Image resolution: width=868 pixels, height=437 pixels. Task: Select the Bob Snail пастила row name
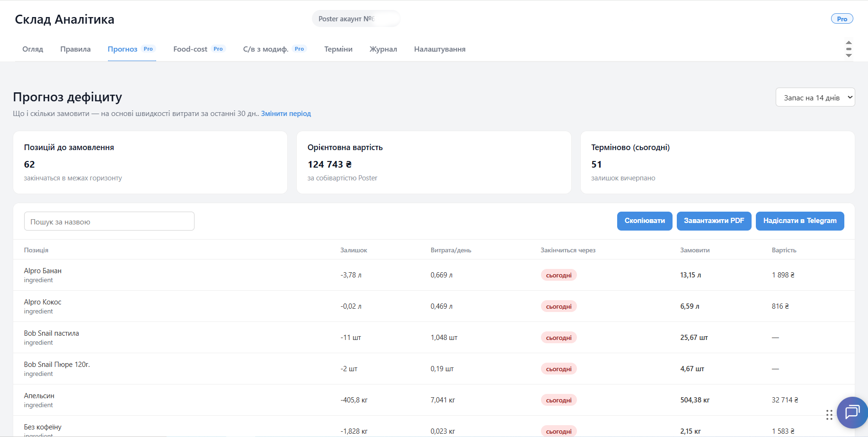click(x=52, y=333)
